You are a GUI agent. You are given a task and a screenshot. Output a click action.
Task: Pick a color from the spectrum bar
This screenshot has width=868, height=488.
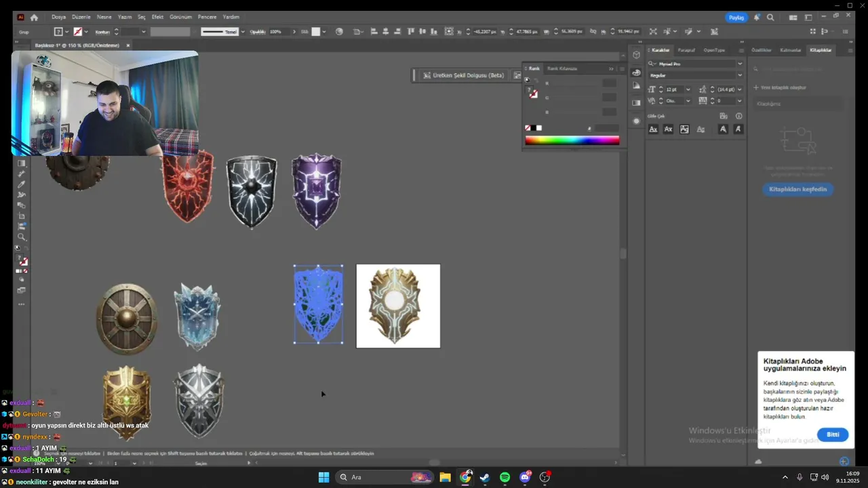pos(572,140)
